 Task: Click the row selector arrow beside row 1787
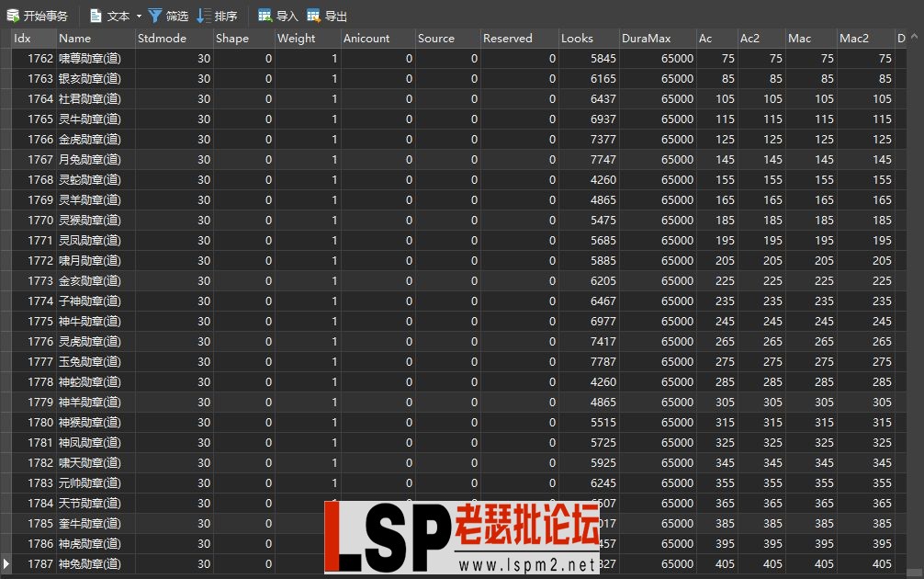pos(6,563)
